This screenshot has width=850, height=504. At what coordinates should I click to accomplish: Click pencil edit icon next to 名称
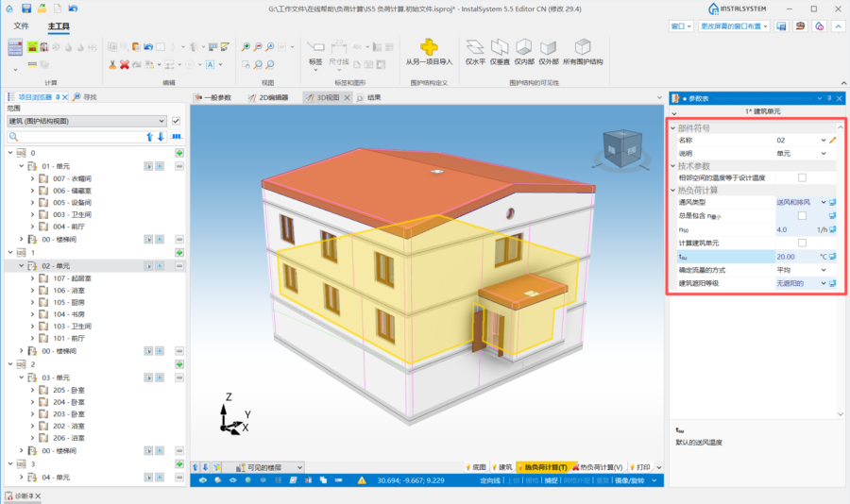833,141
